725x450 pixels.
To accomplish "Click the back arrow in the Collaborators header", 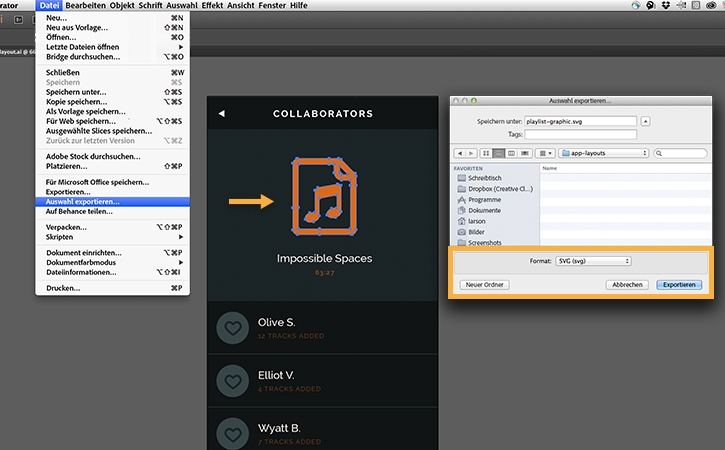I will coord(222,113).
